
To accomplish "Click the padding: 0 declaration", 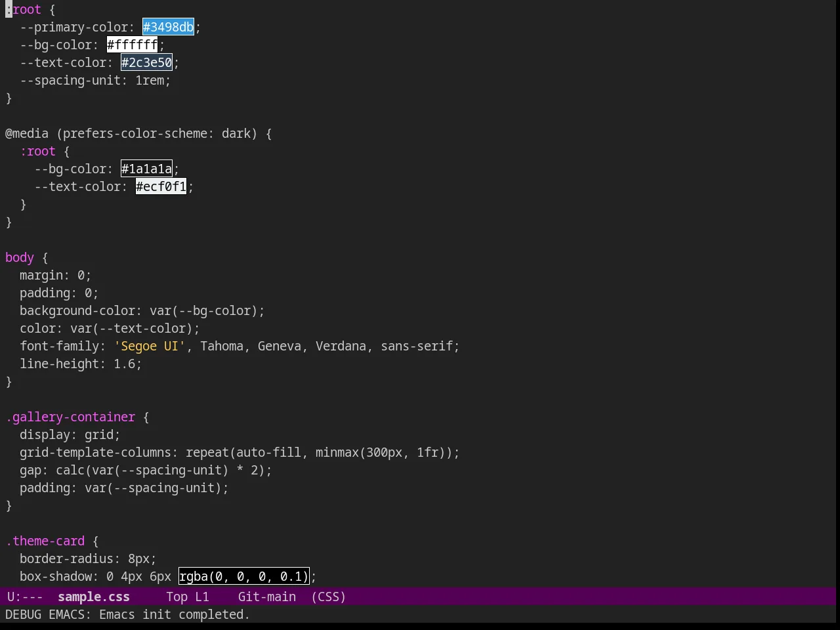I will [x=59, y=293].
